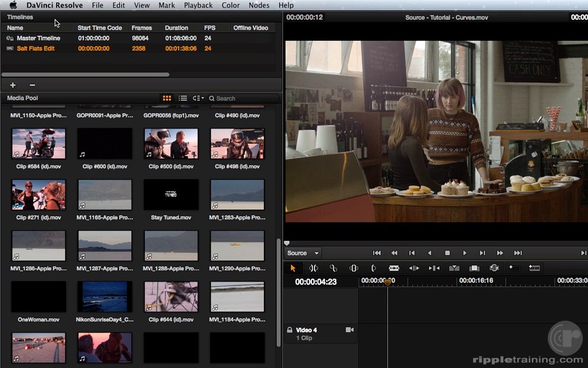Toggle the Video 4 track camera enable icon
The image size is (588, 368).
(350, 330)
